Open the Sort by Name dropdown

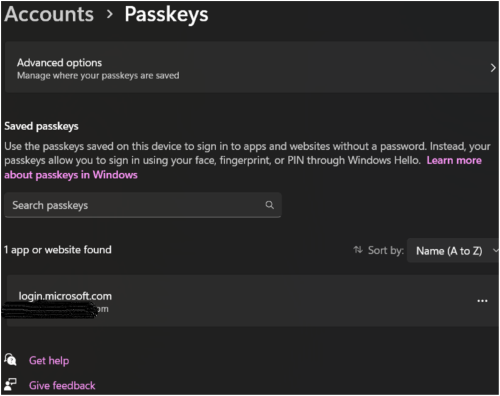[x=453, y=251]
